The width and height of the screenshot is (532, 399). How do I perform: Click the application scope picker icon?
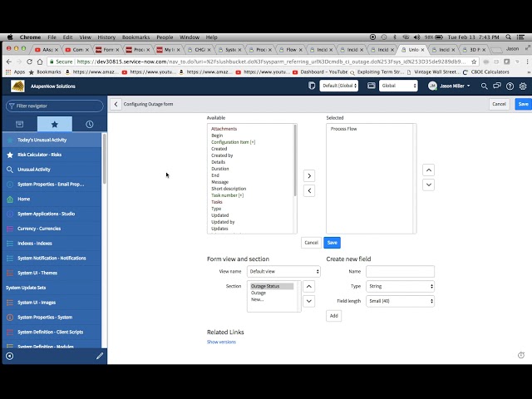[x=372, y=86]
